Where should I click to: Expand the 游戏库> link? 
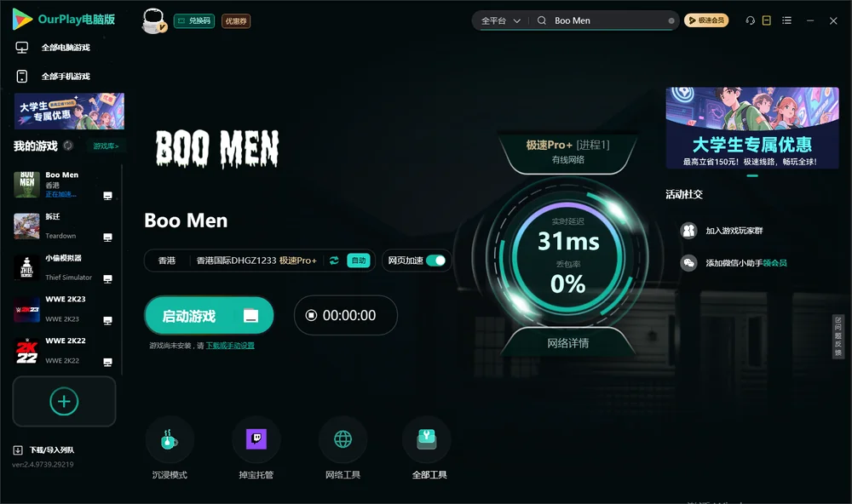pyautogui.click(x=106, y=146)
